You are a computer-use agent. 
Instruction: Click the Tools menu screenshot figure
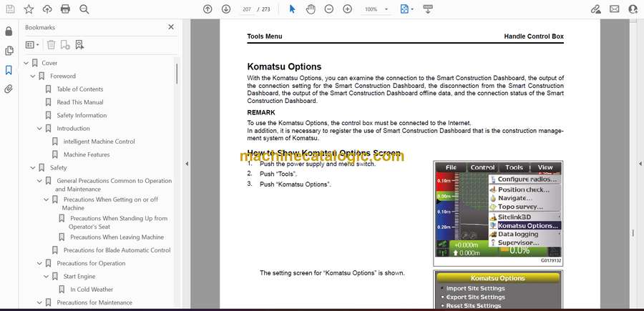(x=498, y=213)
